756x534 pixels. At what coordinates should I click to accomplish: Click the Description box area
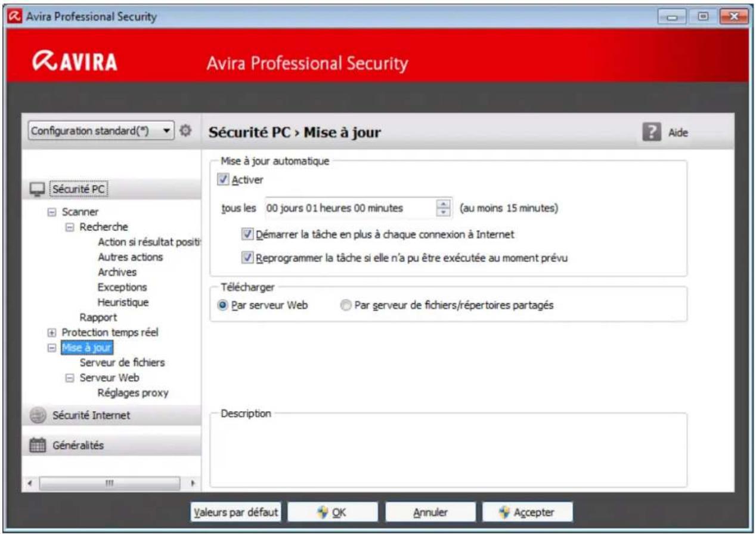click(448, 450)
